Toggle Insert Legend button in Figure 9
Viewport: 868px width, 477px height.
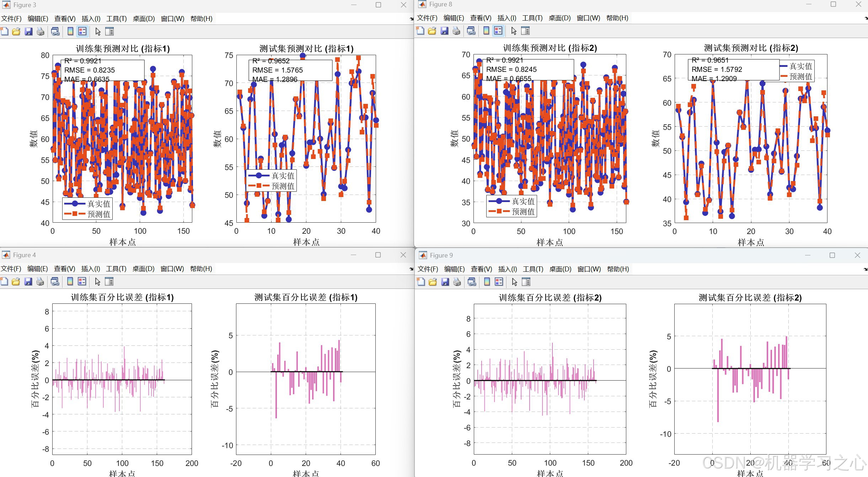pyautogui.click(x=499, y=282)
